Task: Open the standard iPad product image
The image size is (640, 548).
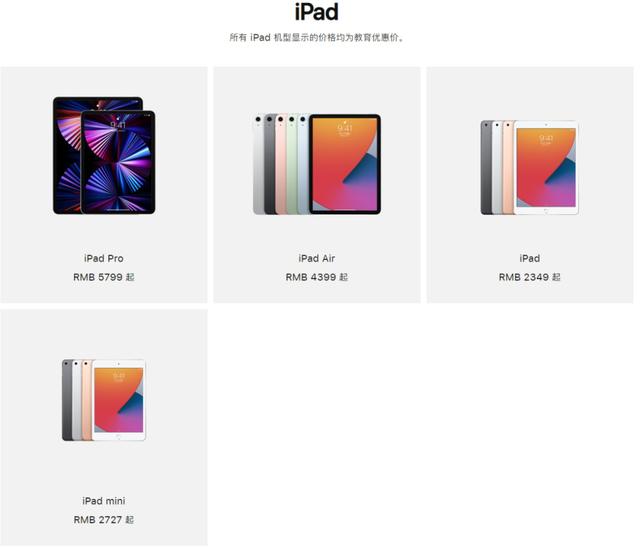Action: [529, 168]
